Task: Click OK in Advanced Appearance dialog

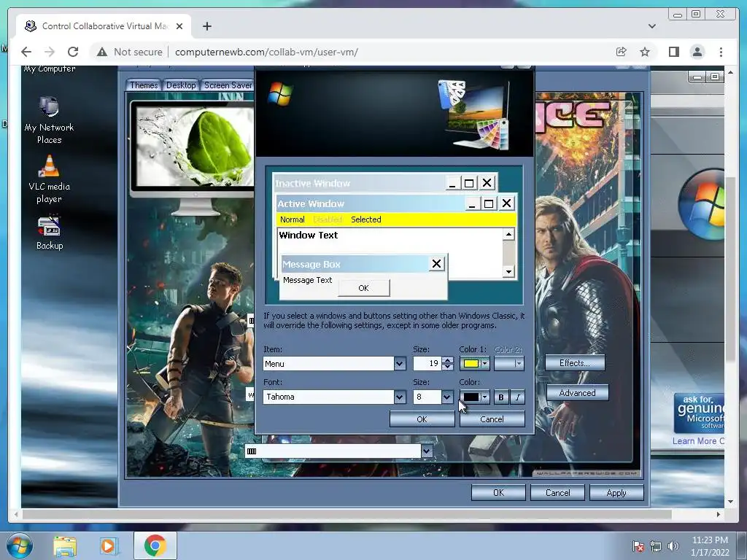Action: click(422, 419)
